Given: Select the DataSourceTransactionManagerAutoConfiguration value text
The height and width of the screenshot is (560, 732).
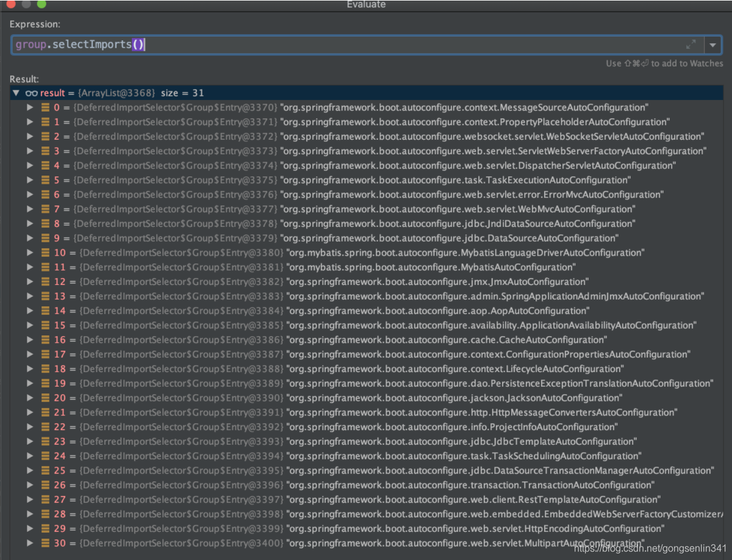Looking at the screenshot, I should pyautogui.click(x=500, y=471).
